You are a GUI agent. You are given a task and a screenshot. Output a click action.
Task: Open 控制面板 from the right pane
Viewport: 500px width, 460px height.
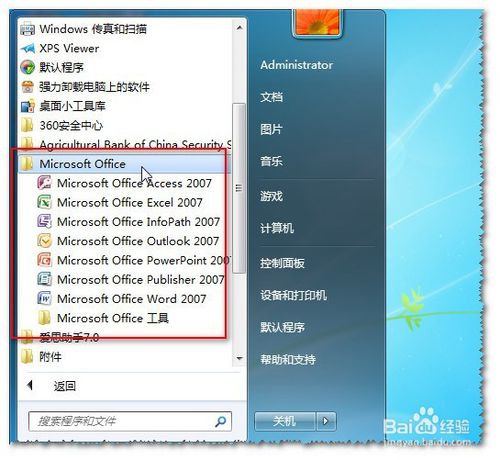point(282,263)
